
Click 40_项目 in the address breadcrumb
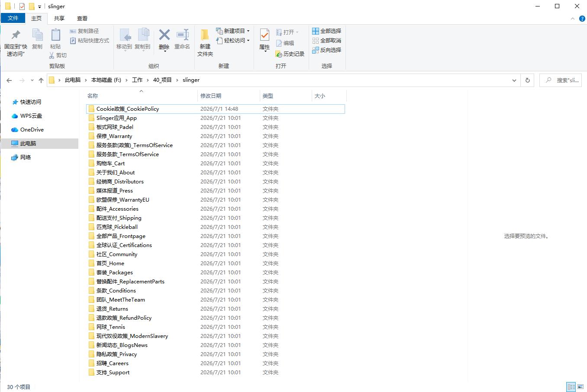click(162, 80)
